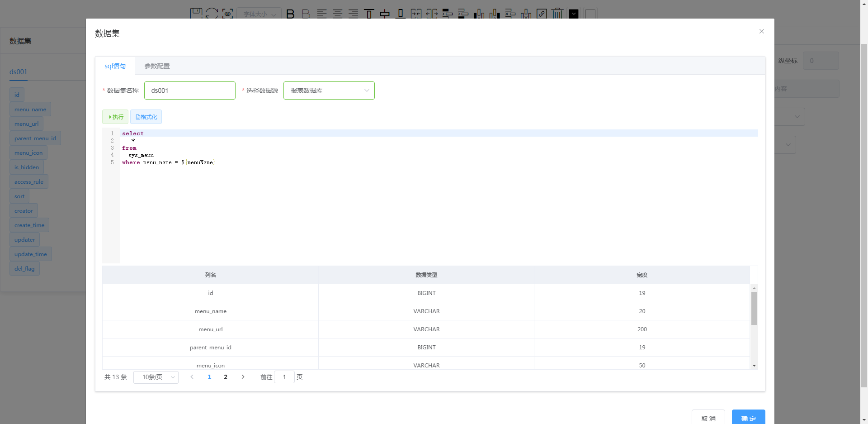This screenshot has height=424, width=868.
Task: Open the black color swatch picker
Action: [574, 14]
